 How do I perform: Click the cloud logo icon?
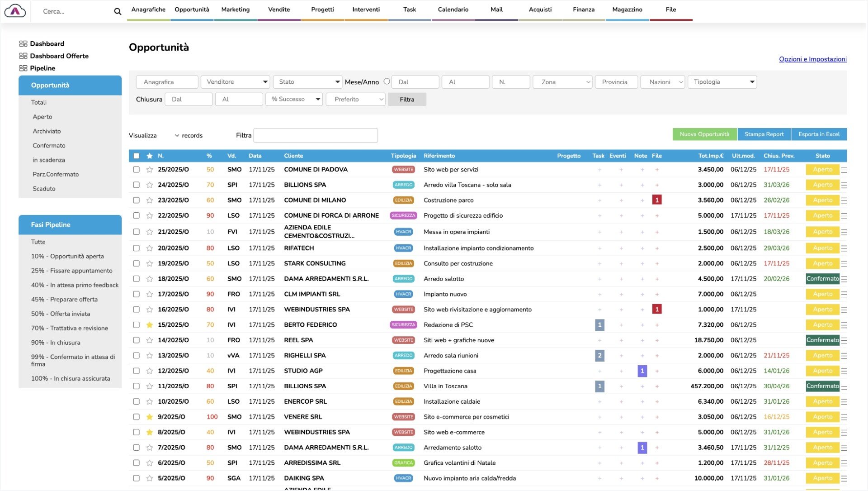(15, 11)
